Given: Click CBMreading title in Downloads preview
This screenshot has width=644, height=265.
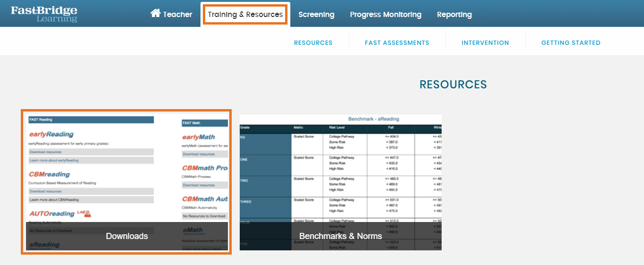Looking at the screenshot, I should (x=49, y=175).
